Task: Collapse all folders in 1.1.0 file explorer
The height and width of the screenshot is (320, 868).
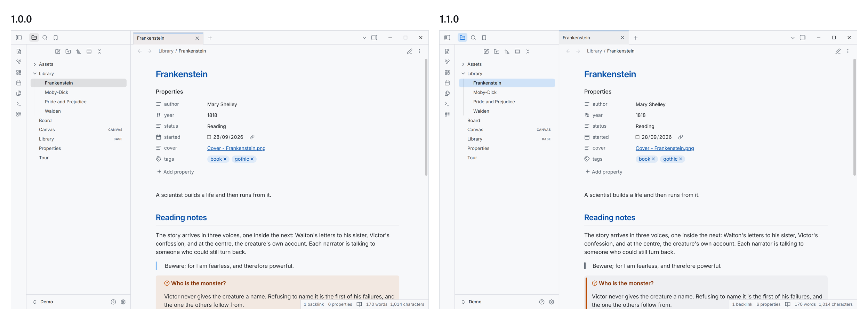Action: (528, 51)
